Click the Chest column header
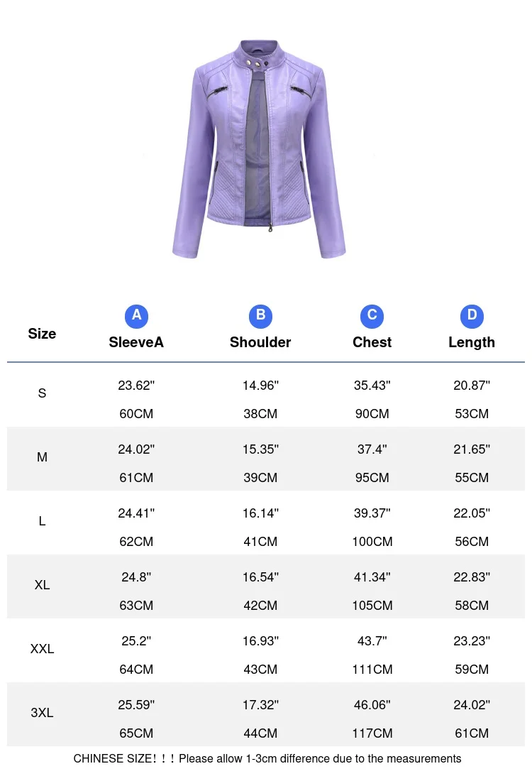This screenshot has height=781, width=532. [372, 342]
